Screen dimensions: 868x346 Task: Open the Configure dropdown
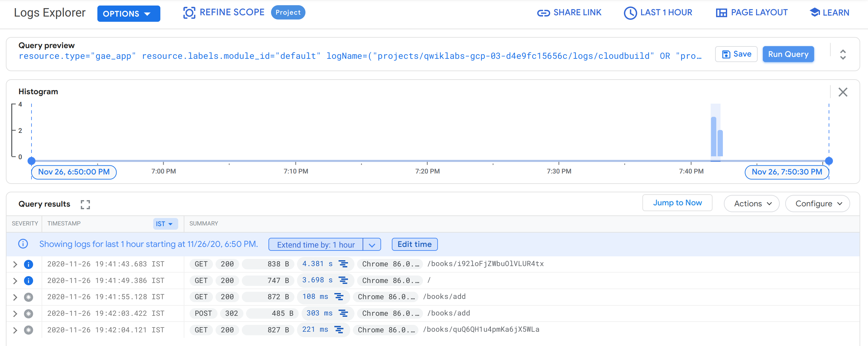pos(817,203)
